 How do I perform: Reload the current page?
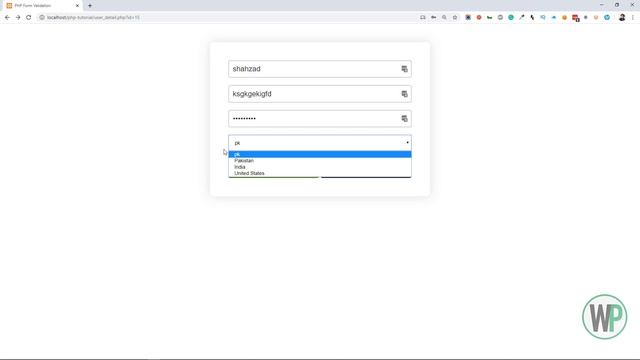(x=29, y=18)
